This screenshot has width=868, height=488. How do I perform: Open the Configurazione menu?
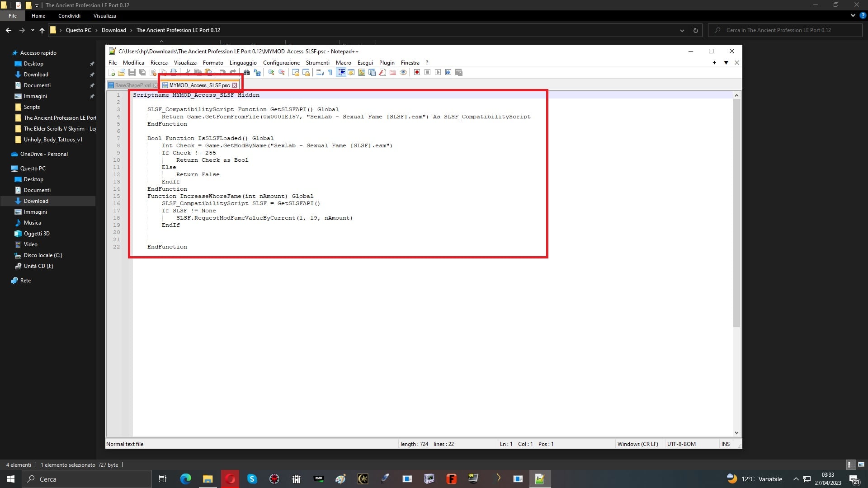tap(281, 63)
